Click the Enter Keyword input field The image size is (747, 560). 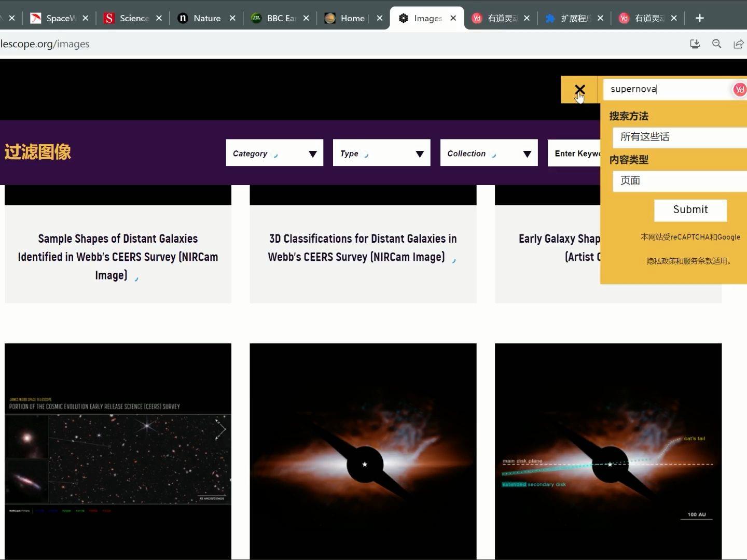(574, 153)
